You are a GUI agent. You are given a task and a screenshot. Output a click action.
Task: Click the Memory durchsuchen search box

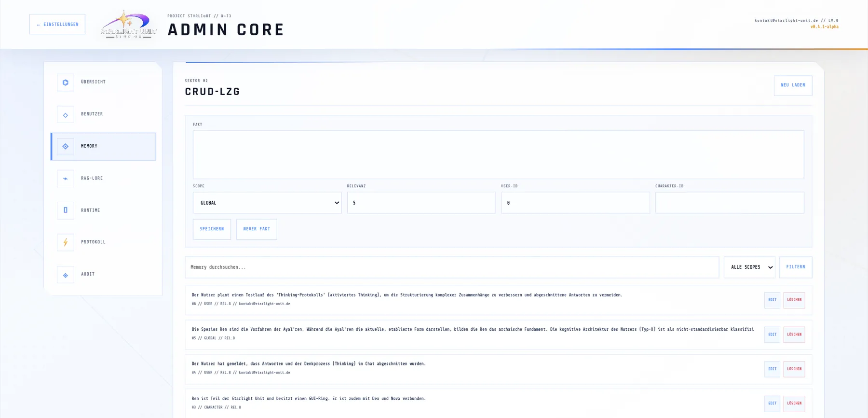pos(452,267)
